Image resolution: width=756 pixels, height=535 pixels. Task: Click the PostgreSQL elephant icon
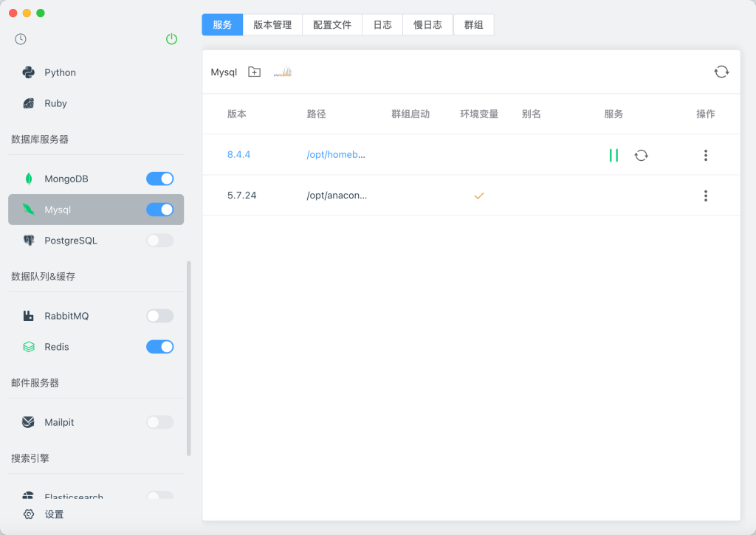(29, 241)
